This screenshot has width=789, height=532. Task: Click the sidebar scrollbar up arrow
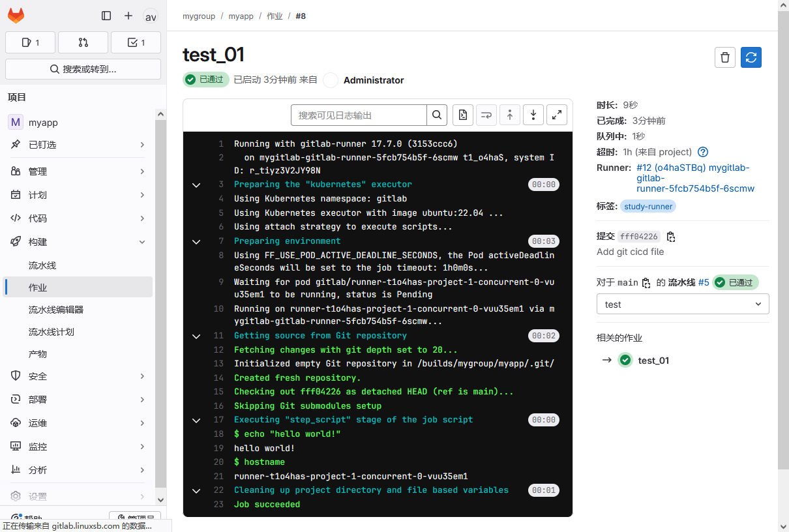click(x=160, y=114)
